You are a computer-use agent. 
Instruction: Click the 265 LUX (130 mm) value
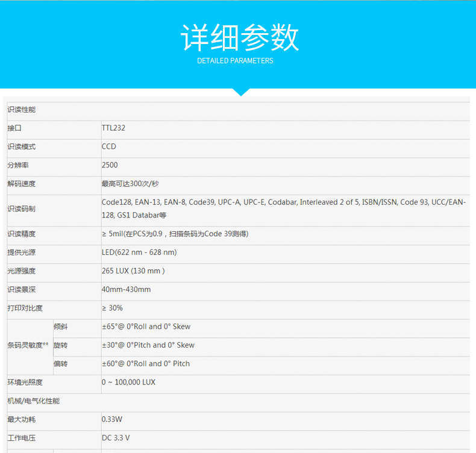[133, 271]
